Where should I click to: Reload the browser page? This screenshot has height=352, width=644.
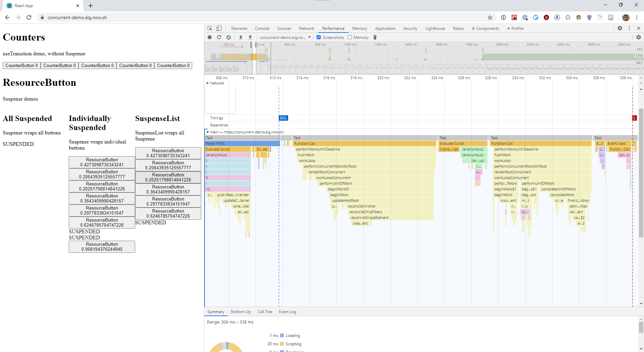coord(29,17)
